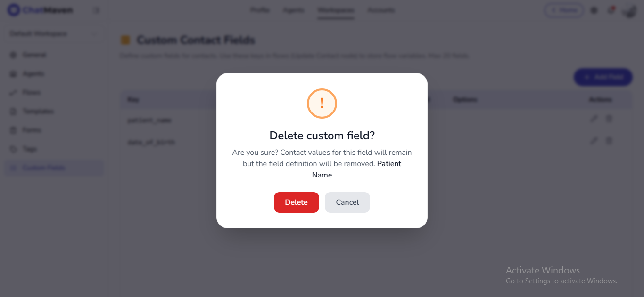Screen dimensions: 644x297
Task: Open the notification bell
Action: pos(611,10)
